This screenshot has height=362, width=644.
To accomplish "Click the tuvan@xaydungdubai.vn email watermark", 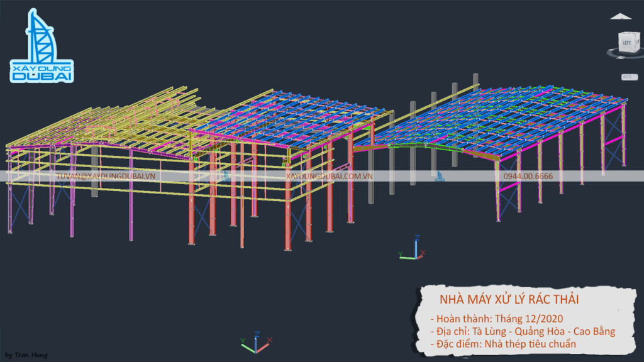I will pyautogui.click(x=106, y=177).
